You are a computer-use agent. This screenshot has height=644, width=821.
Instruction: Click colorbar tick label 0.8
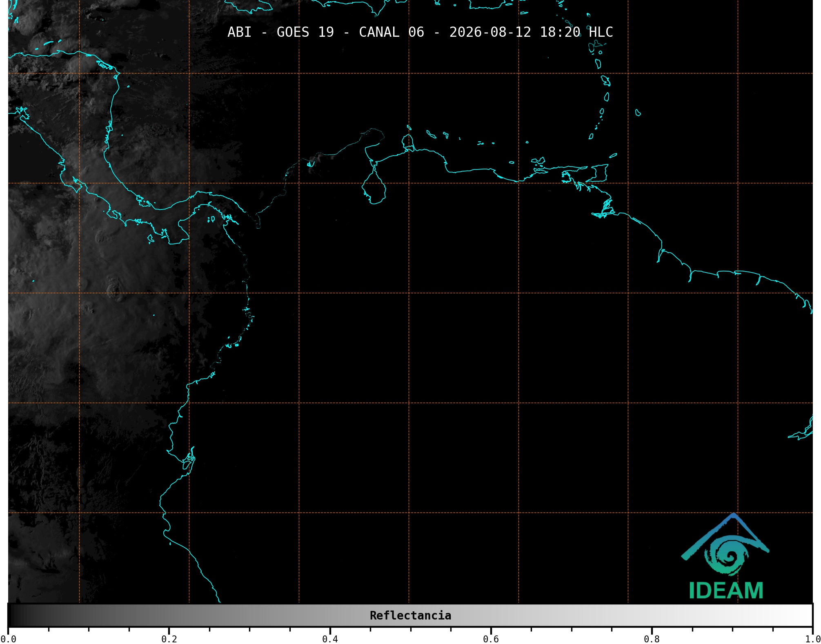point(652,639)
